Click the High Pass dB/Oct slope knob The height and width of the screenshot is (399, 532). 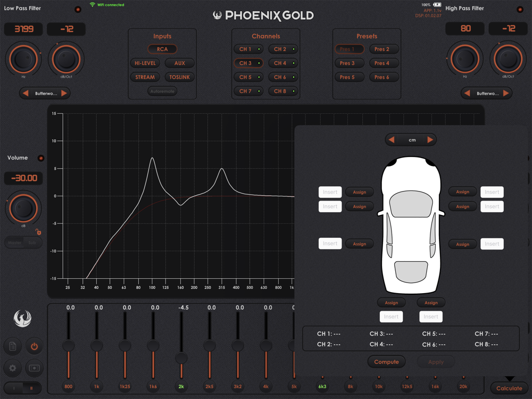[x=508, y=59]
